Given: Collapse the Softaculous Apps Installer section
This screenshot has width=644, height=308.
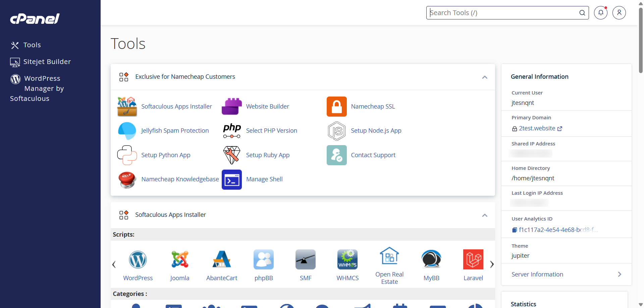Looking at the screenshot, I should [485, 215].
